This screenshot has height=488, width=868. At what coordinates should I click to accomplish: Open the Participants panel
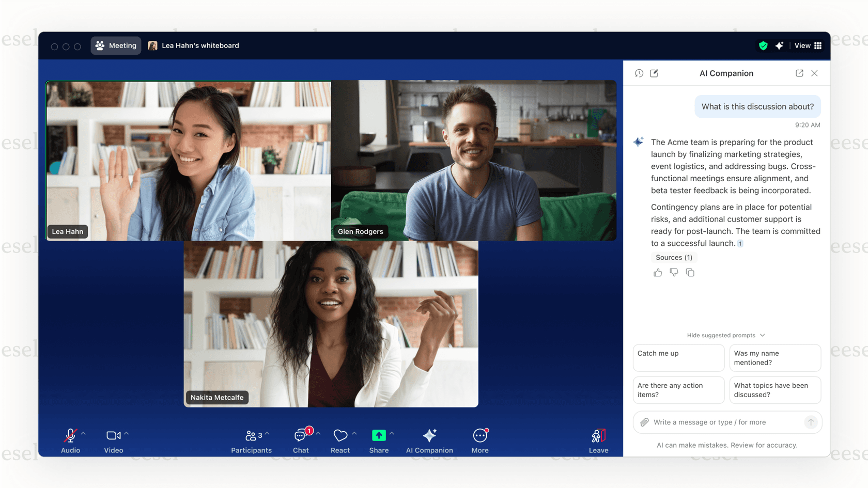point(251,440)
